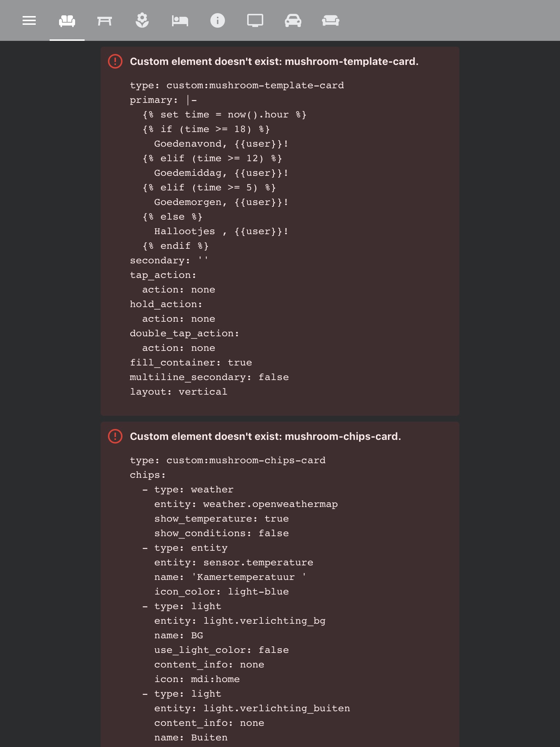560x747 pixels.
Task: Click the 'fill_container: true' line
Action: tap(191, 362)
